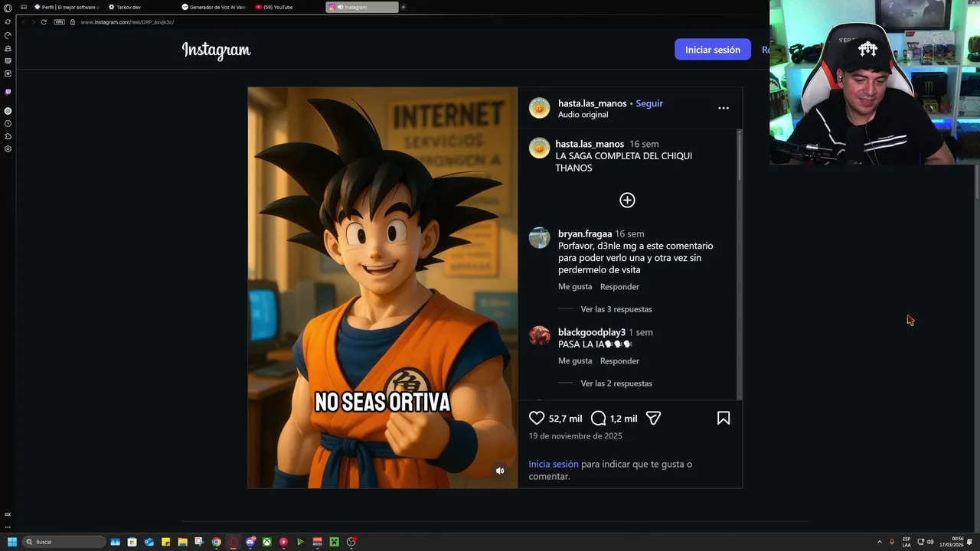Switch to the 'Perfil | El mejor software' tab

pyautogui.click(x=66, y=7)
